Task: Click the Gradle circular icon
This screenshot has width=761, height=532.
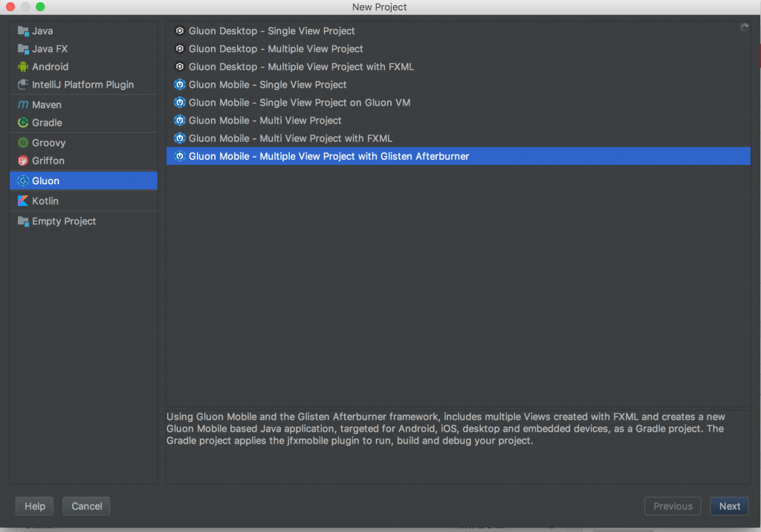Action: click(x=23, y=123)
